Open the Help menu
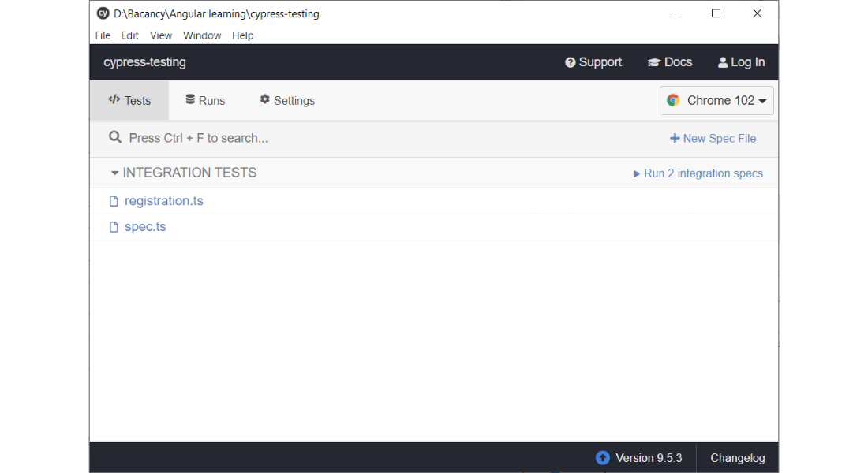 click(x=242, y=35)
